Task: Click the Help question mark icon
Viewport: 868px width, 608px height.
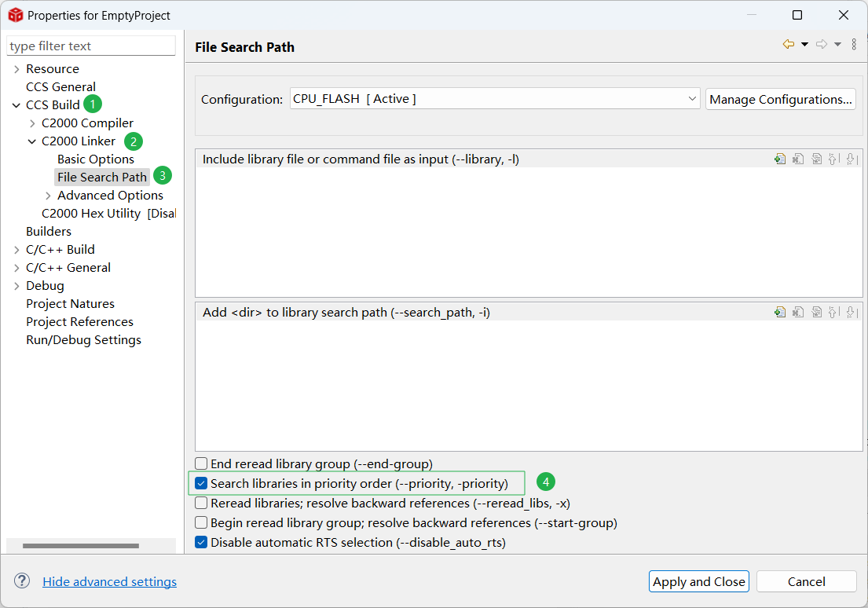Action: 22,581
